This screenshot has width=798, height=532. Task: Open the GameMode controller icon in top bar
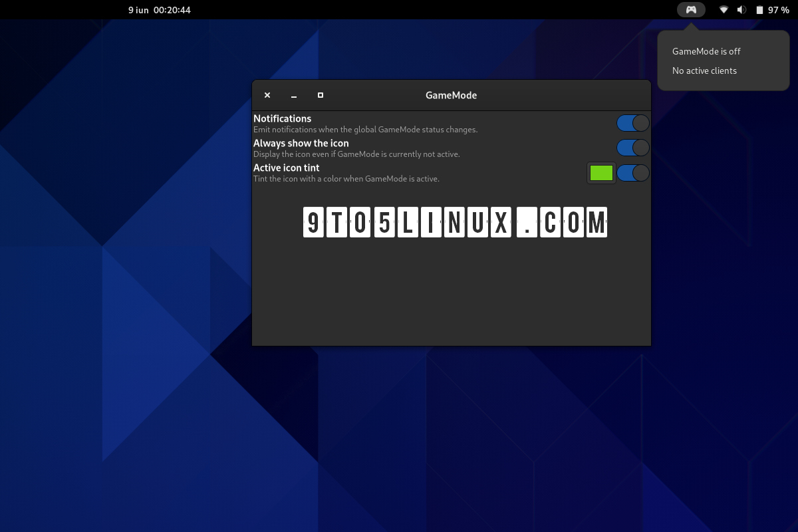[x=690, y=9]
